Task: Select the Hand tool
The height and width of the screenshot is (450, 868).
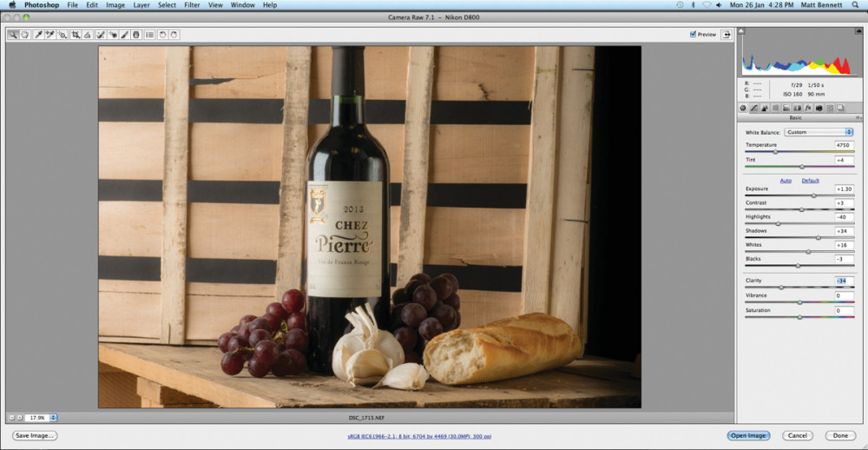Action: coord(24,35)
